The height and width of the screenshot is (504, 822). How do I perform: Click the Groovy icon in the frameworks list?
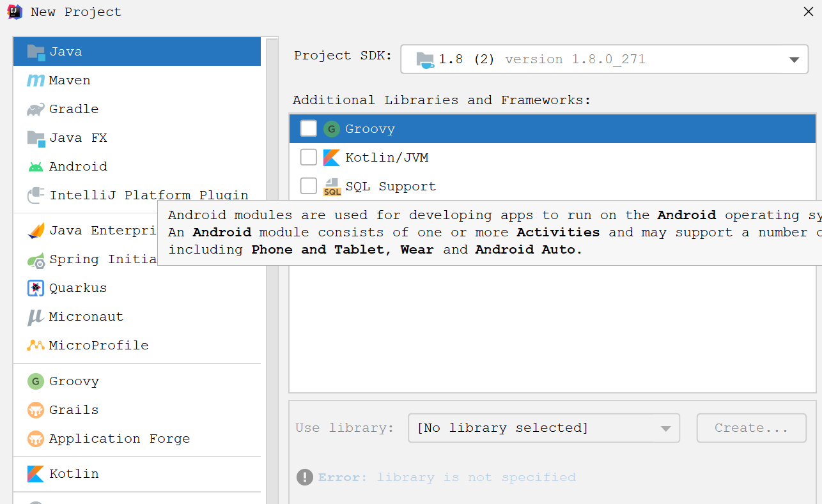click(x=331, y=129)
